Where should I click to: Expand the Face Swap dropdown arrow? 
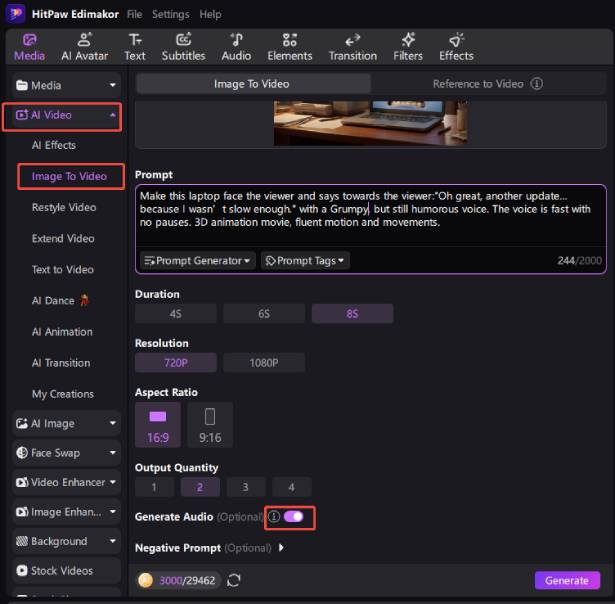[113, 453]
